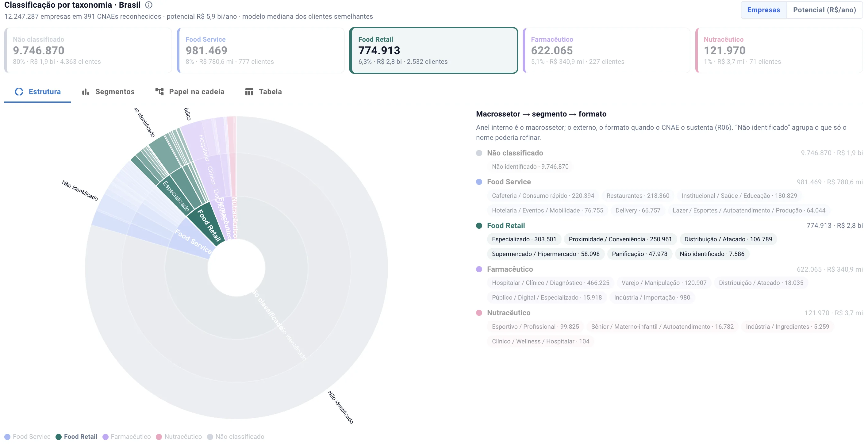Screen dimensions: 868x444
Task: Toggle view to Potencial (R$/ano)
Action: (x=824, y=10)
